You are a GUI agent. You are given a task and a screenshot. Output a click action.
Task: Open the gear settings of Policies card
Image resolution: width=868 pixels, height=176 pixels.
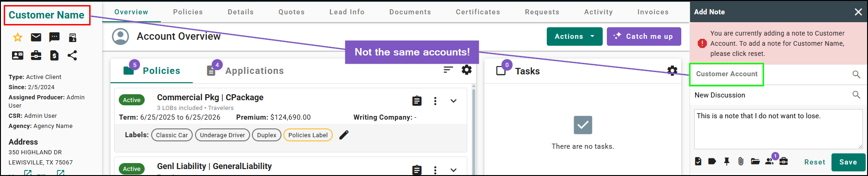pyautogui.click(x=467, y=70)
